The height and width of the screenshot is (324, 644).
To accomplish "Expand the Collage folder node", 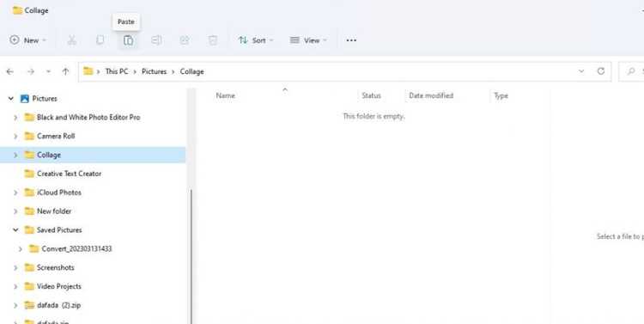I will [15, 155].
